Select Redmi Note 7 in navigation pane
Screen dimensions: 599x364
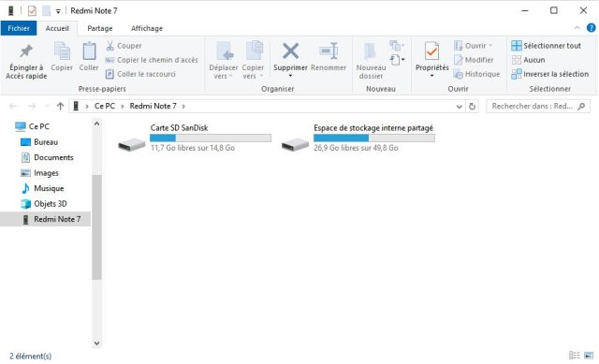45,219
